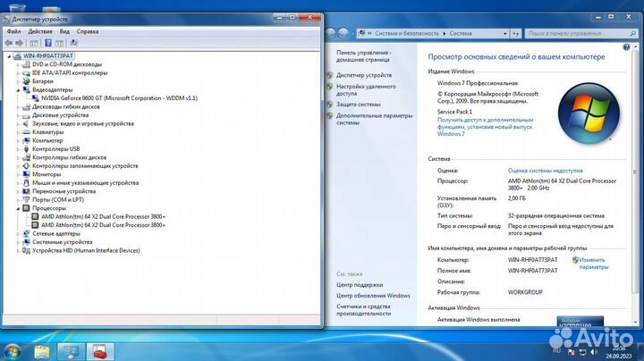644x361 pixels.
Task: Click the Получить доступ к дополнительным функциям link
Action: (x=485, y=127)
